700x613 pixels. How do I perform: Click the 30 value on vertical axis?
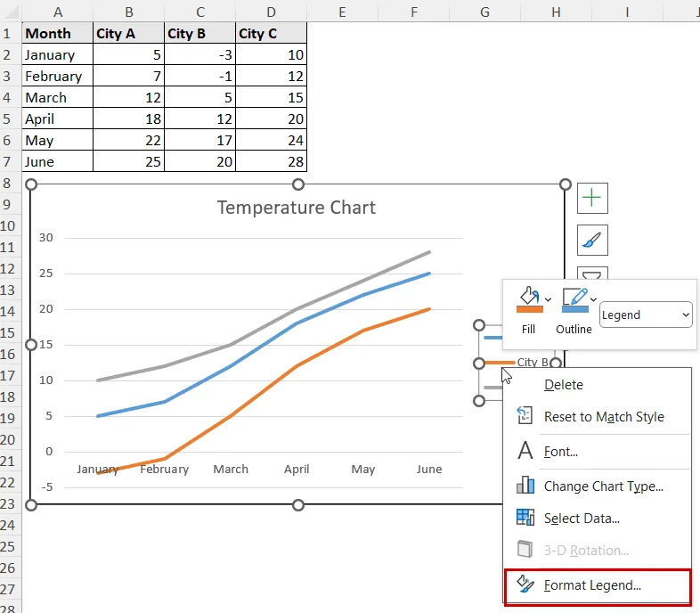point(46,238)
